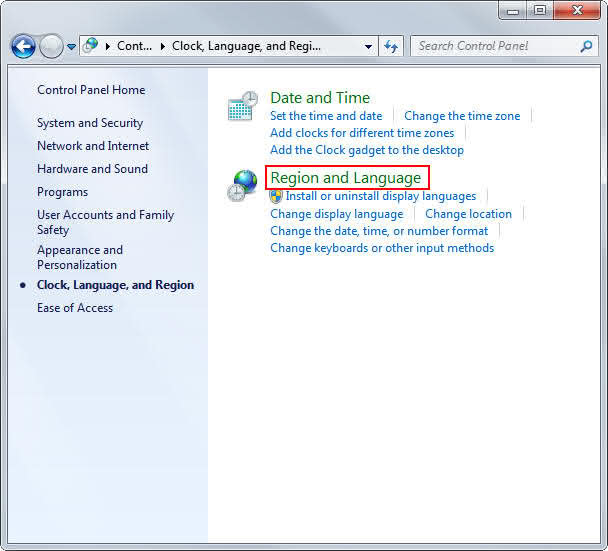This screenshot has height=551, width=608.
Task: Click Change the date, time, or number format
Action: (379, 231)
